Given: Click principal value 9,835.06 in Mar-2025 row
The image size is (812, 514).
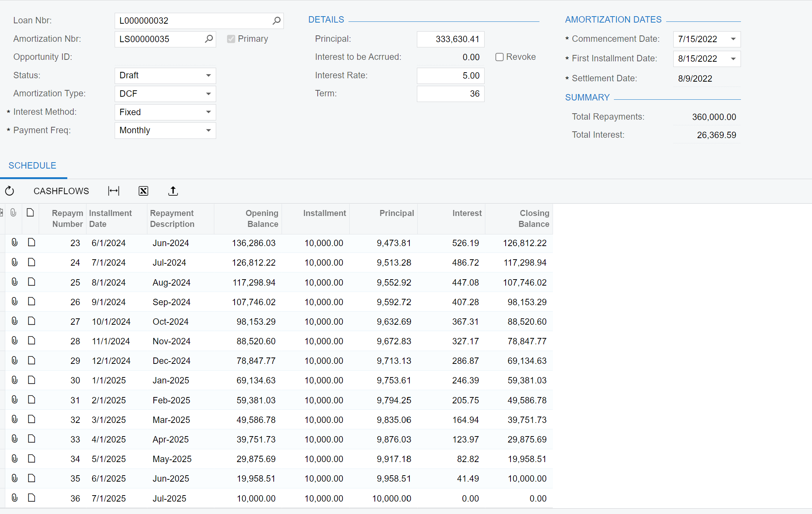Looking at the screenshot, I should [394, 420].
